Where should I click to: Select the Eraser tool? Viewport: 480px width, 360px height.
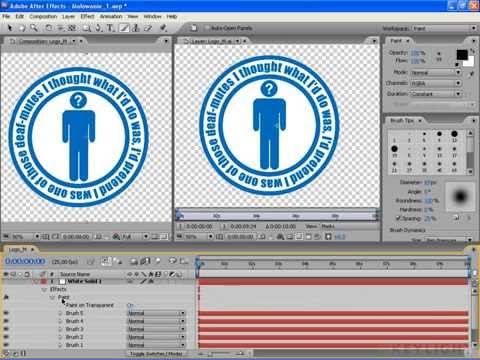(x=148, y=28)
